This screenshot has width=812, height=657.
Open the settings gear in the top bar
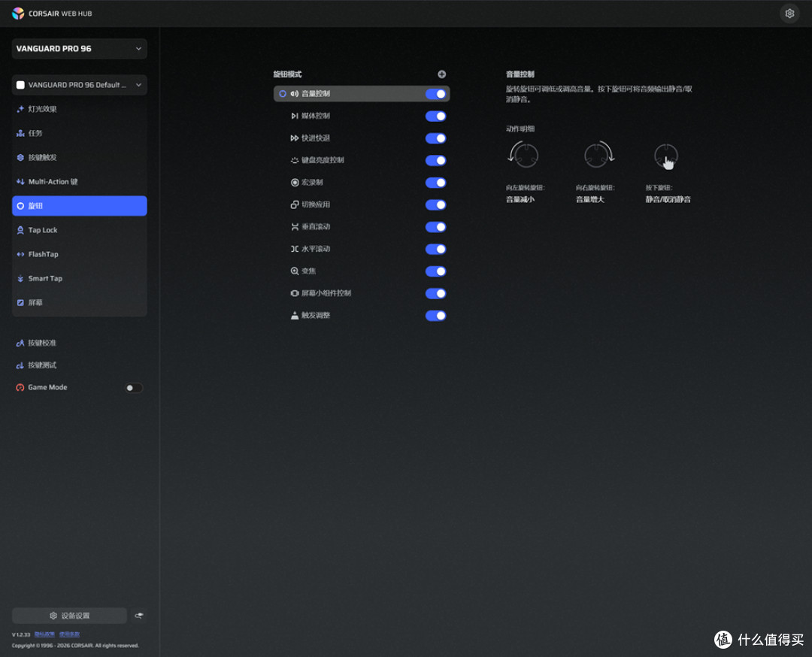(789, 14)
